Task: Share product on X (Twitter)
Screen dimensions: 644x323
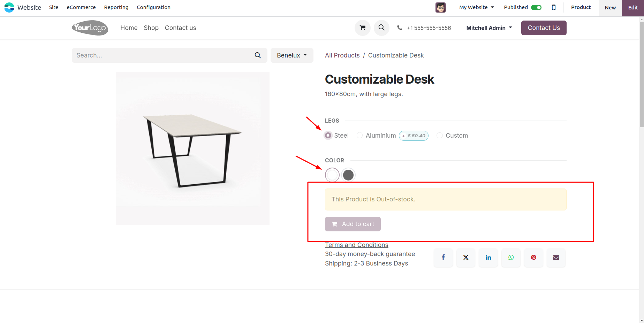Action: 466,257
